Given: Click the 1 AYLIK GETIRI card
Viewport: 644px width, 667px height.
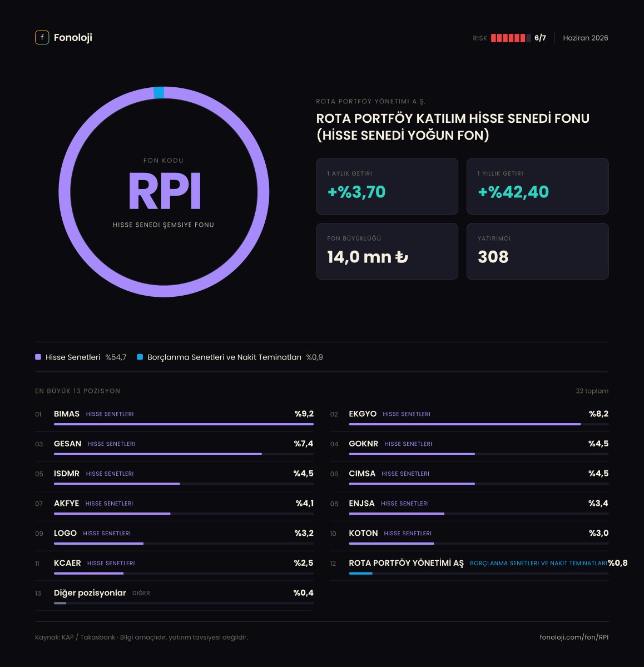Looking at the screenshot, I should pyautogui.click(x=387, y=186).
